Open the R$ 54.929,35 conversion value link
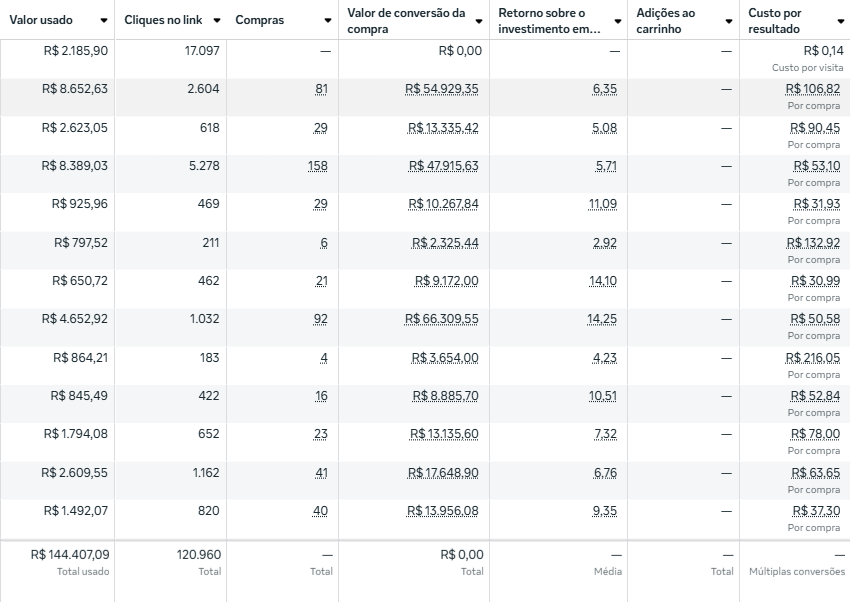Image resolution: width=850 pixels, height=602 pixels. (442, 89)
